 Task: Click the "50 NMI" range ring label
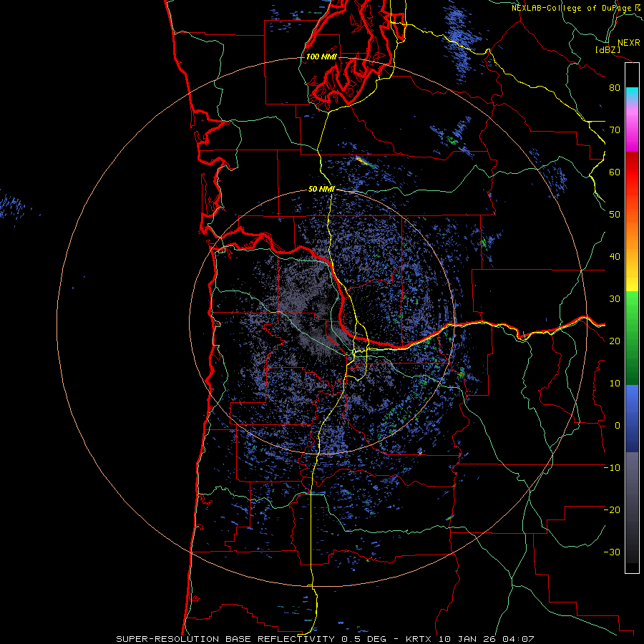321,190
